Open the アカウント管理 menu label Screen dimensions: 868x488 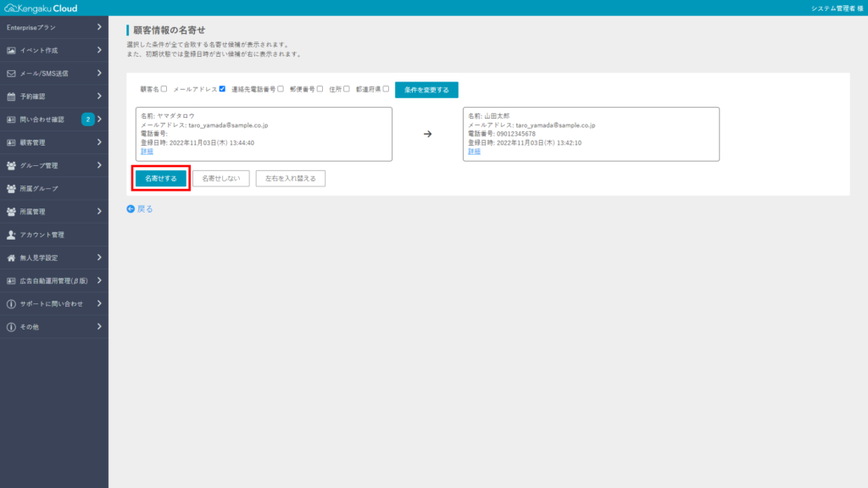click(x=42, y=235)
